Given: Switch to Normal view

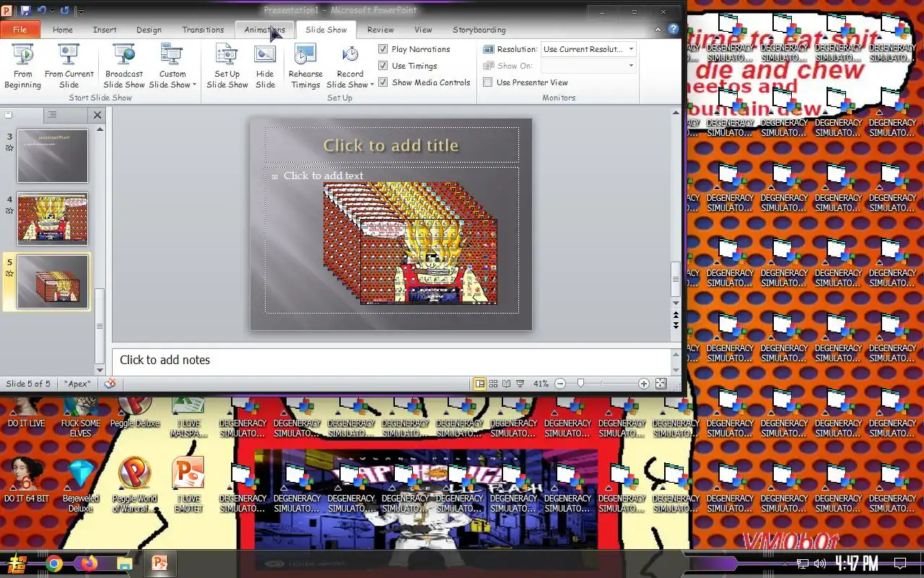Looking at the screenshot, I should point(479,384).
